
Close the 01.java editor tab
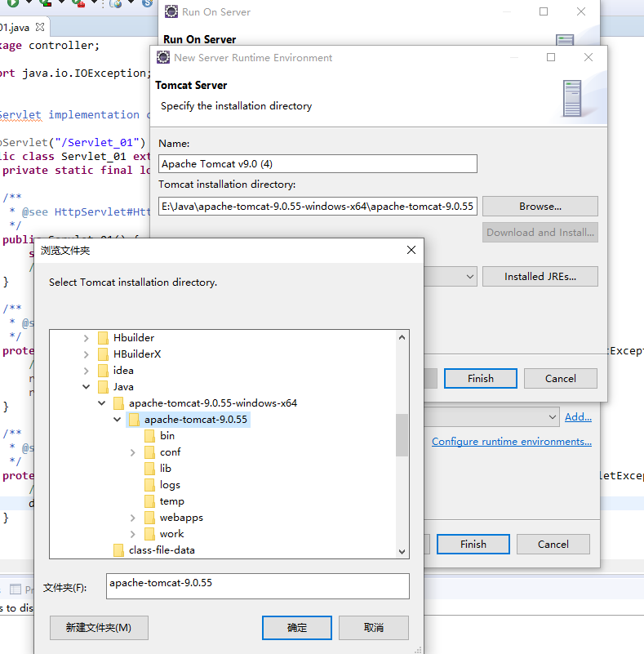pyautogui.click(x=40, y=27)
